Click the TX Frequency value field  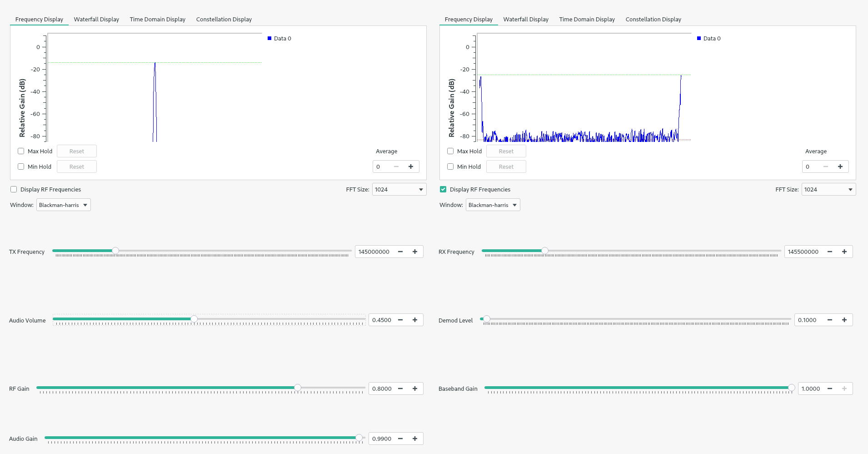point(374,252)
